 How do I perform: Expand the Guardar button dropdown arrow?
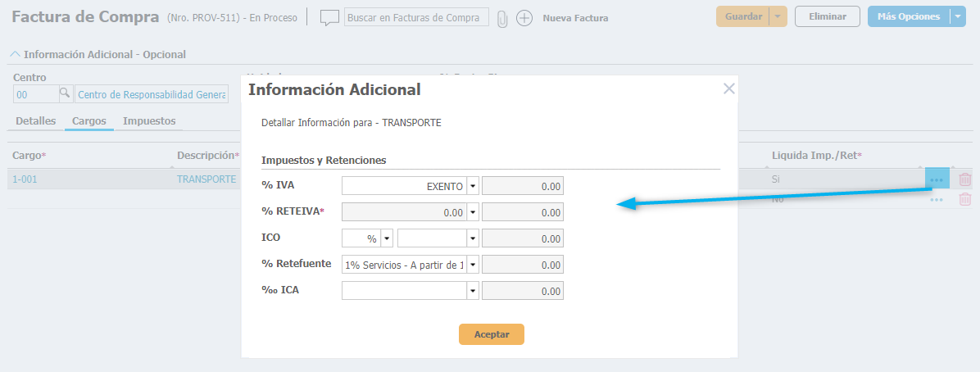pos(778,16)
